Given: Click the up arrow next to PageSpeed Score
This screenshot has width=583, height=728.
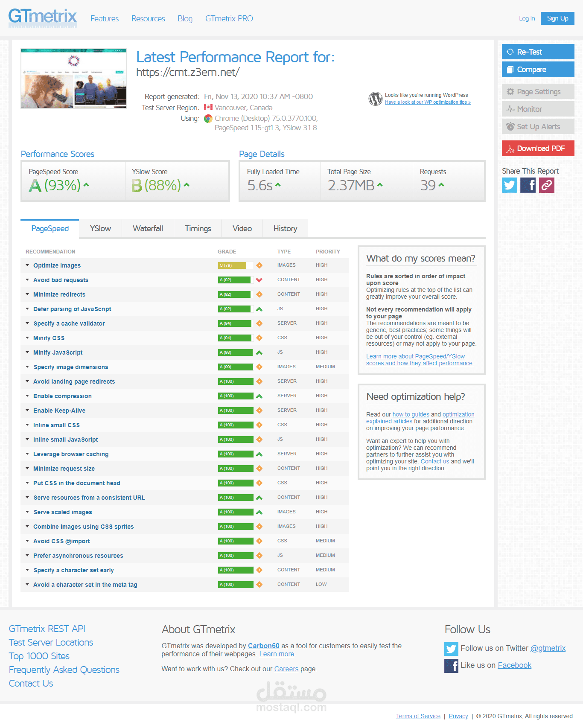Looking at the screenshot, I should [86, 185].
